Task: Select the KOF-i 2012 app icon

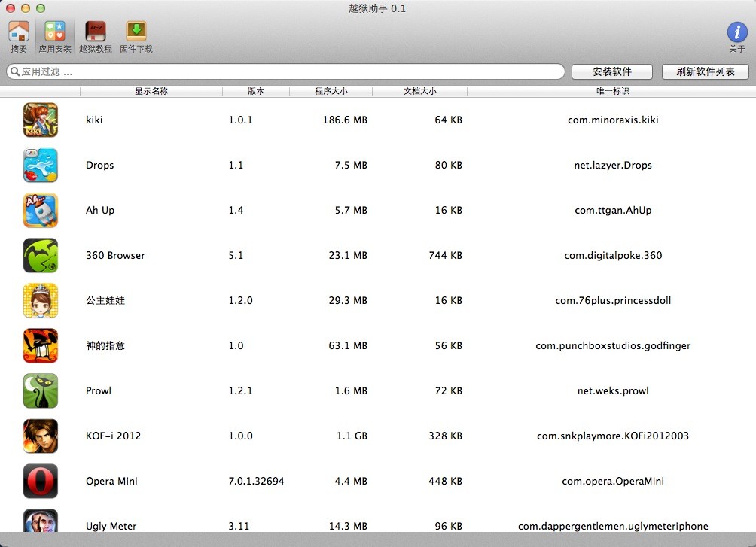Action: [x=40, y=436]
